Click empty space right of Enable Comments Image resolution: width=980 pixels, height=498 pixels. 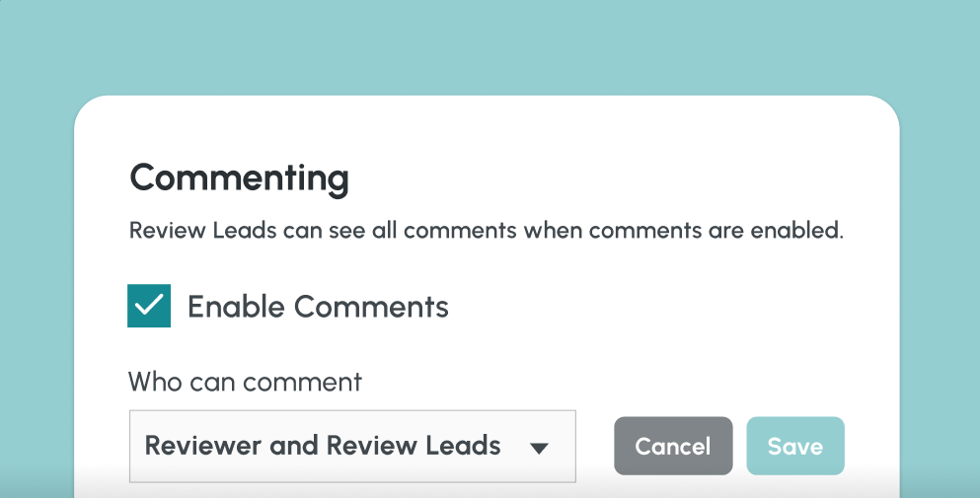671,307
